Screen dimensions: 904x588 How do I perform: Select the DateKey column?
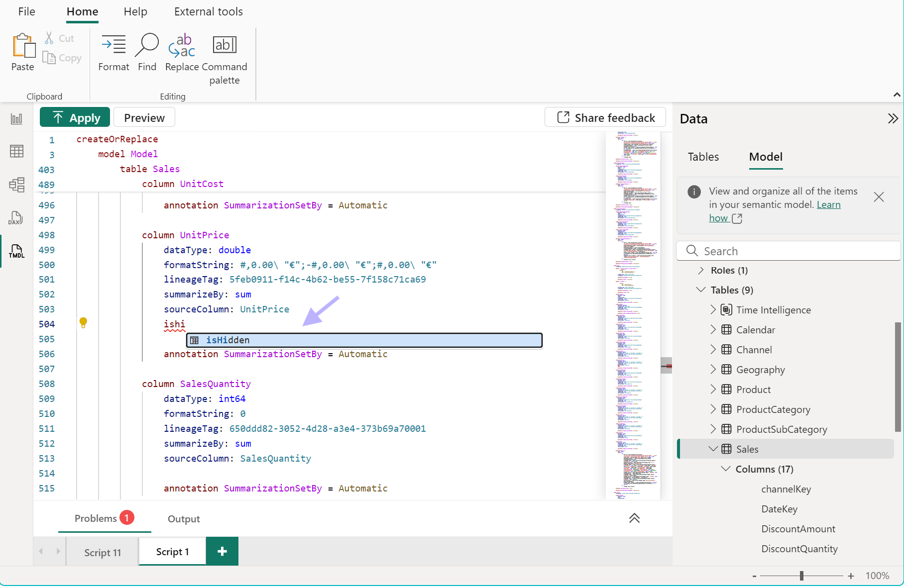click(x=779, y=509)
